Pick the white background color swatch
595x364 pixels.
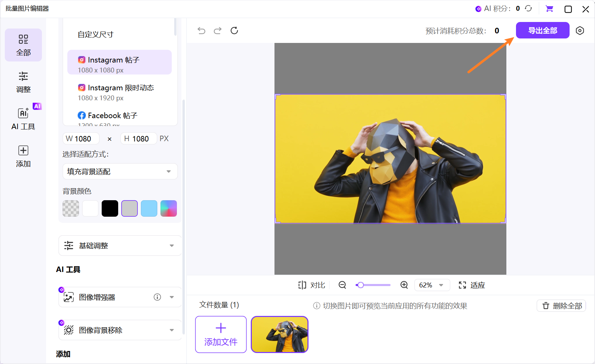click(x=90, y=208)
